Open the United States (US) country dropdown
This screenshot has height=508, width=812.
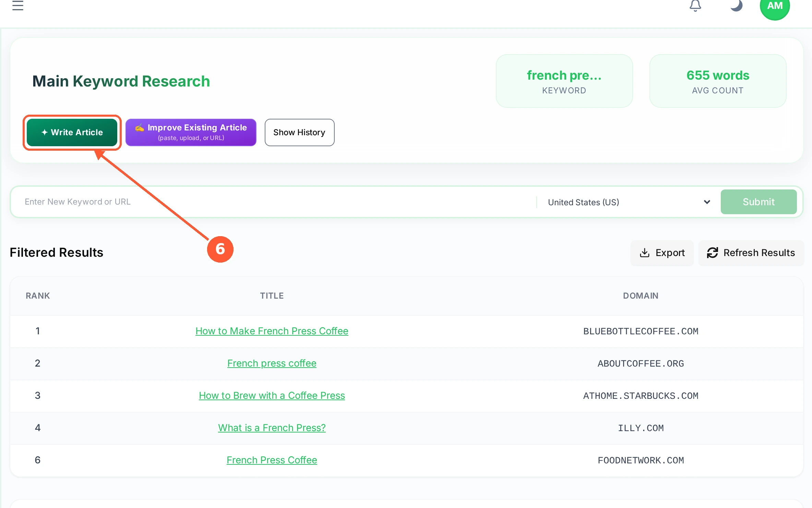[629, 202]
